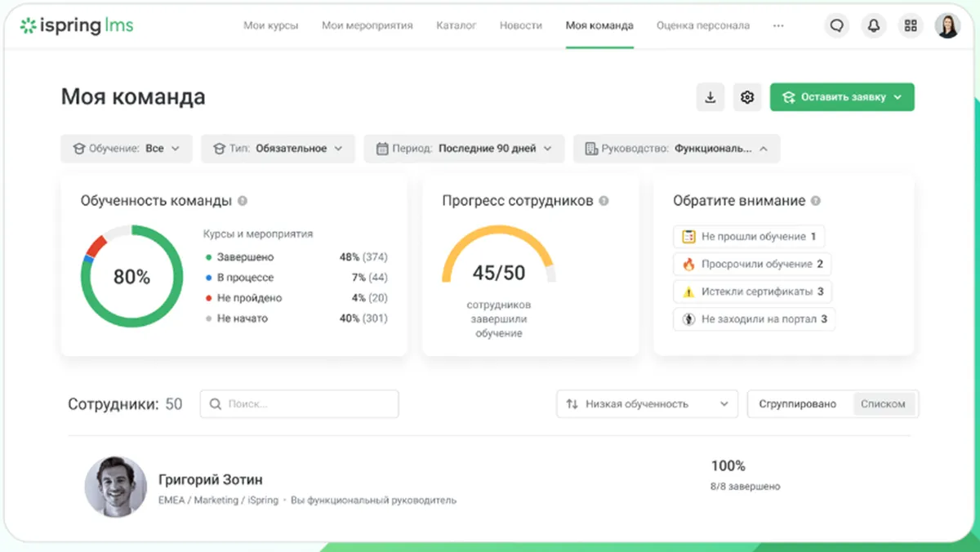Open the Каталог tab
The image size is (980, 552).
pyautogui.click(x=457, y=25)
